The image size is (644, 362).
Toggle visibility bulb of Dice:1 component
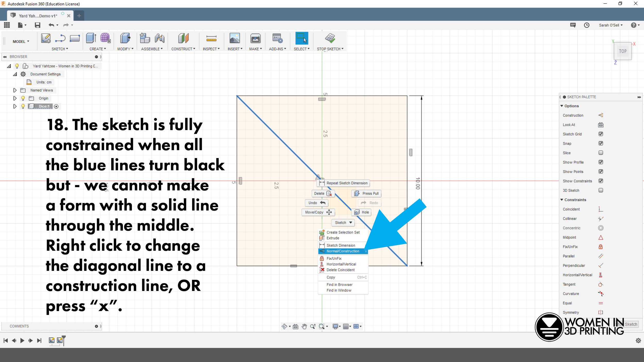click(23, 106)
